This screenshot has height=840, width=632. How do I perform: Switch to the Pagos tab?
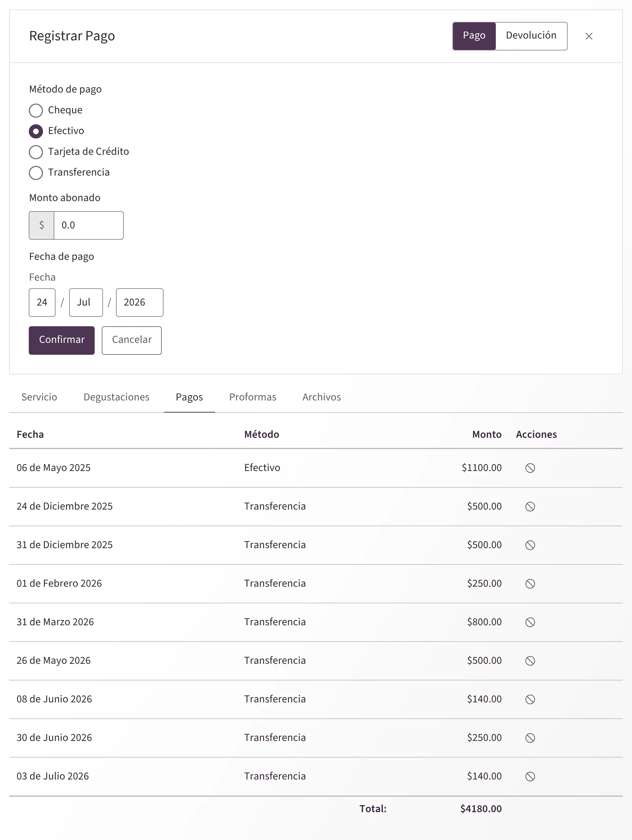[x=189, y=397]
